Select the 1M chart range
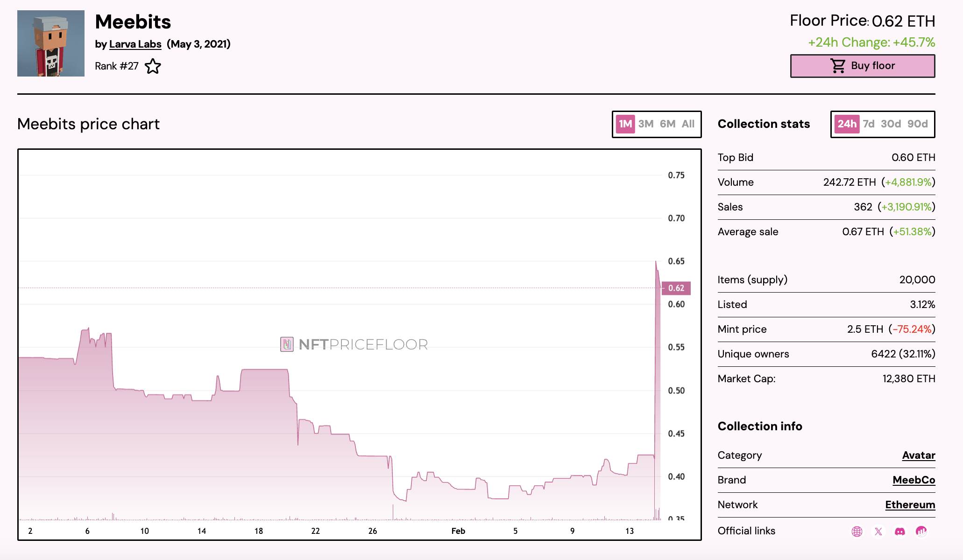963x560 pixels. 625,124
